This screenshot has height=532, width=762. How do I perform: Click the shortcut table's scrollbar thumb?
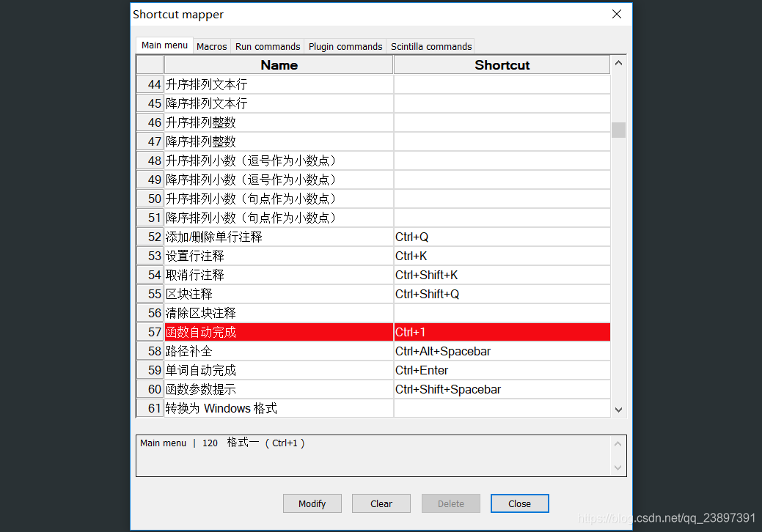619,130
